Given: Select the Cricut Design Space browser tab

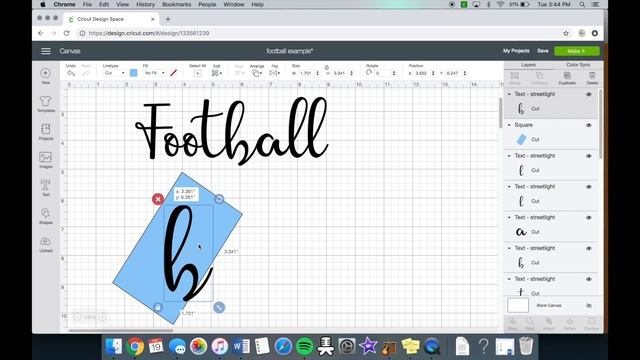Looking at the screenshot, I should coord(111,19).
